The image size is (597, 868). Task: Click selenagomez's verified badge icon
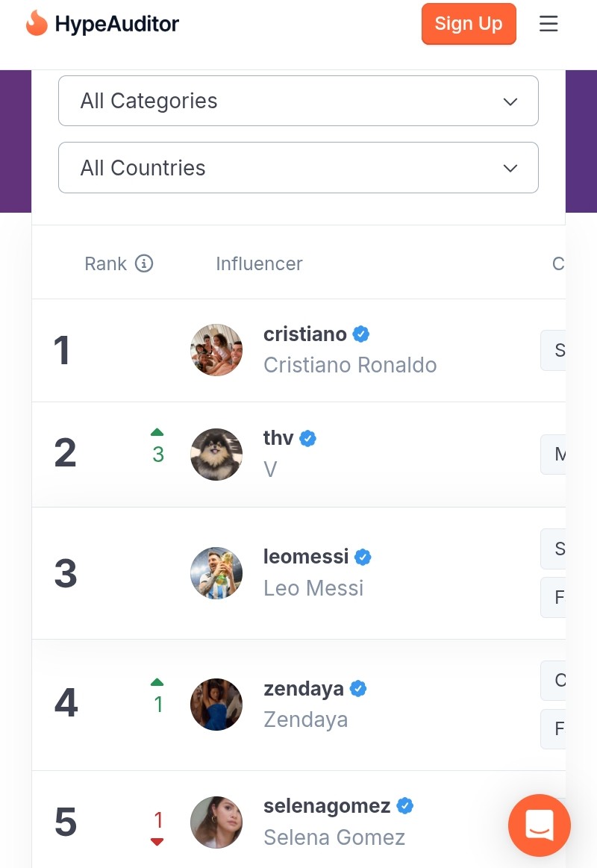click(405, 806)
